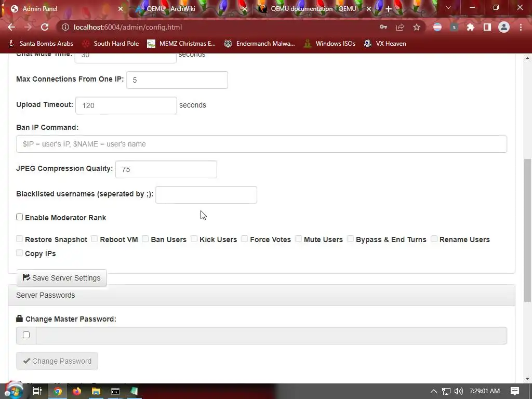Focus the Upload Timeout field
The width and height of the screenshot is (532, 399).
(126, 105)
